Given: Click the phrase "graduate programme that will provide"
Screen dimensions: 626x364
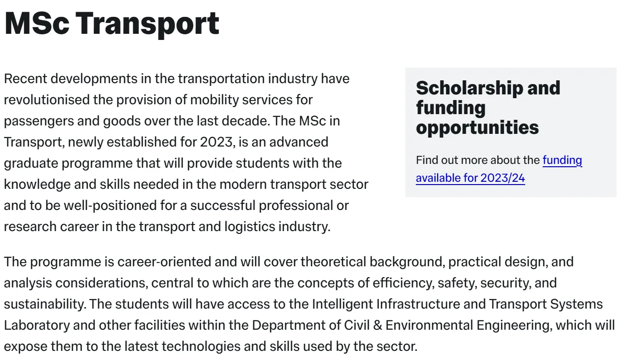Looking at the screenshot, I should pyautogui.click(x=118, y=163).
